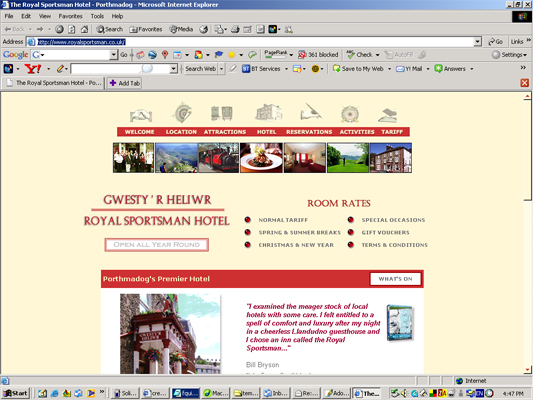Open the Tools menu
Image resolution: width=533 pixels, height=400 pixels.
pos(97,16)
